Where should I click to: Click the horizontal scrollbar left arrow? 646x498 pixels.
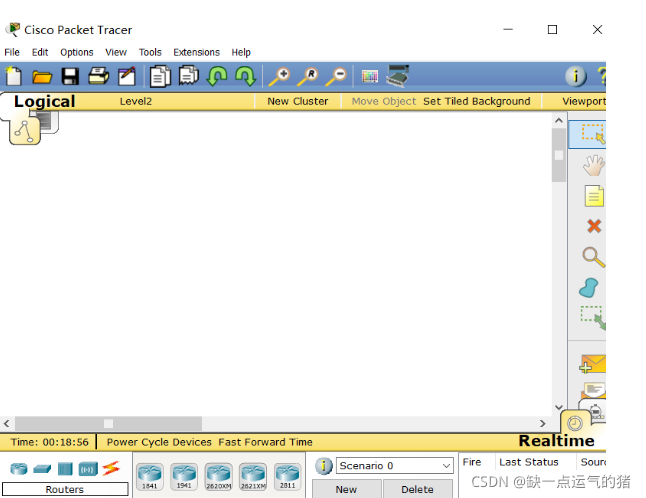point(7,423)
